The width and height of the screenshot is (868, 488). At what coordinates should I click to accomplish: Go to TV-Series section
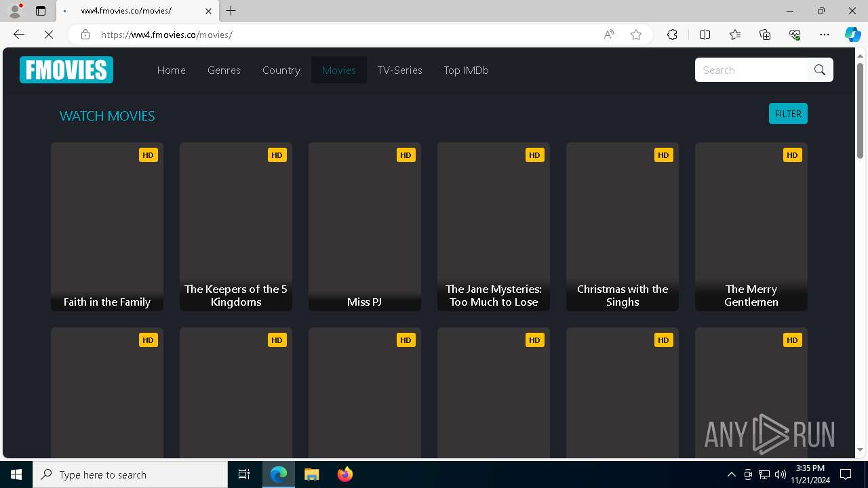pos(400,70)
